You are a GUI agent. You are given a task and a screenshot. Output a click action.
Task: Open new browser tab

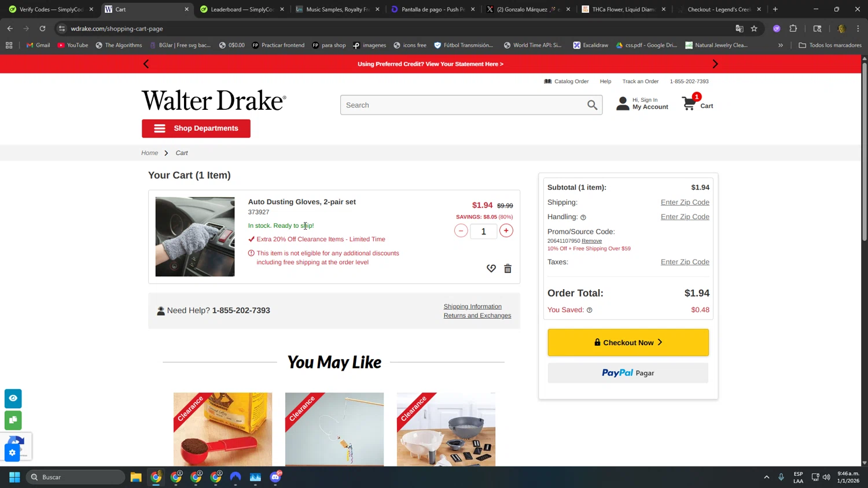tap(775, 9)
